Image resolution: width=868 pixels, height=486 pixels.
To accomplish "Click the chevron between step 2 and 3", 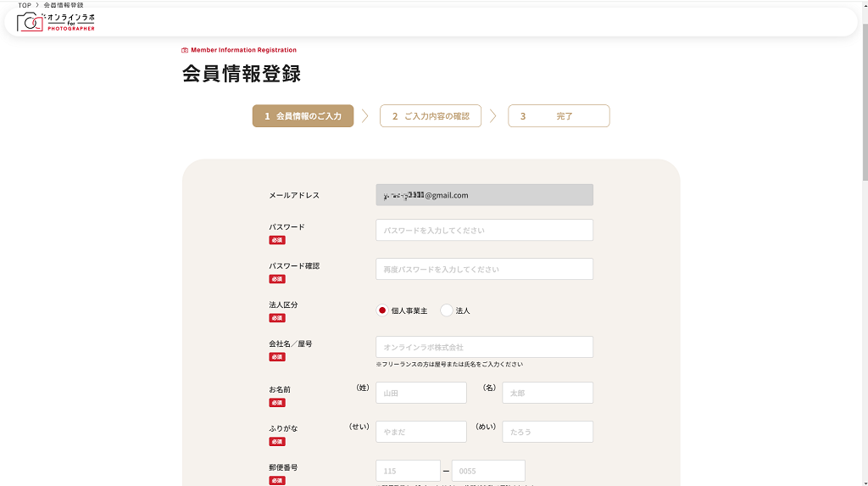I will click(x=493, y=116).
